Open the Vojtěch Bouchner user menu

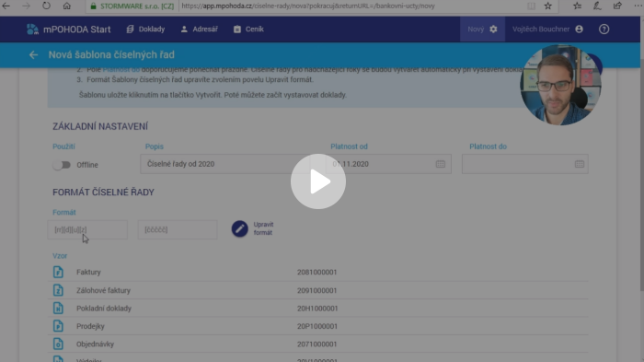tap(547, 29)
